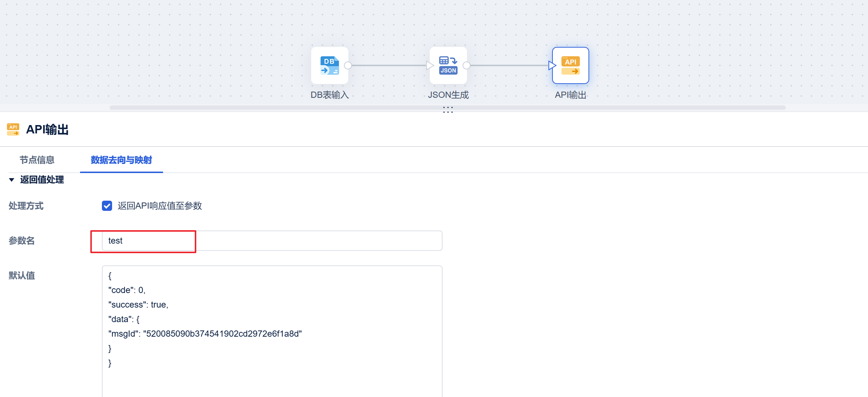Screen dimensions: 868x397
Task: Click the "success": true, line
Action: point(138,305)
